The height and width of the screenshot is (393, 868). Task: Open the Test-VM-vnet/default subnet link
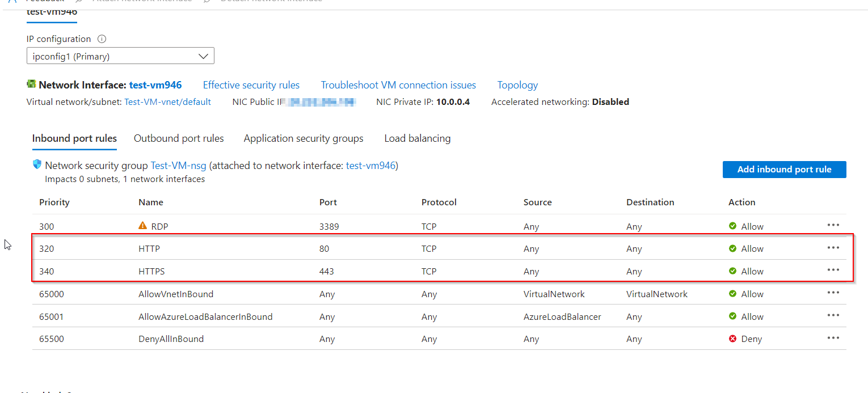click(167, 102)
